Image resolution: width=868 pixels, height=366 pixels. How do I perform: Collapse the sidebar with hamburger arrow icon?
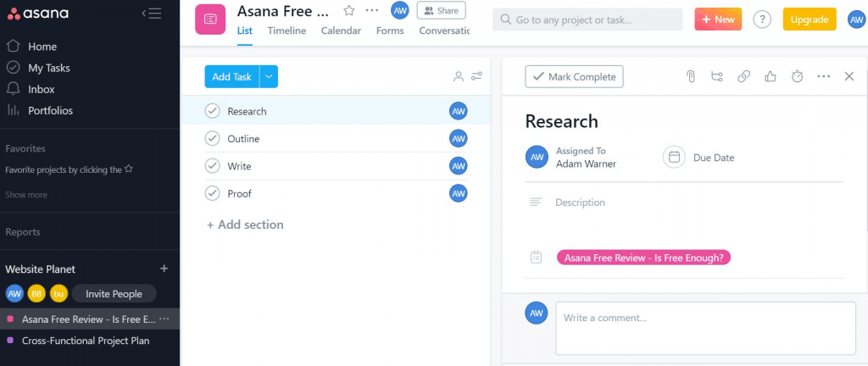point(151,13)
